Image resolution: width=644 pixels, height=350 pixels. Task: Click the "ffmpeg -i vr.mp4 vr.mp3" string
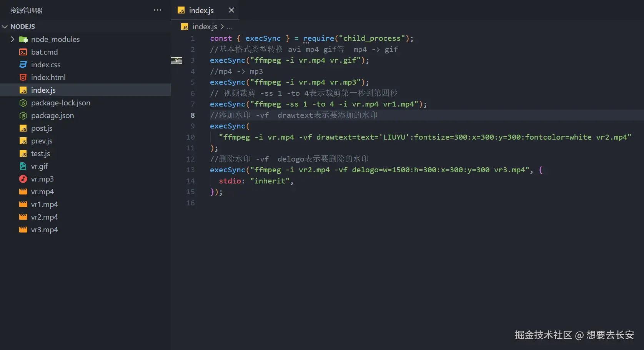[x=305, y=82]
